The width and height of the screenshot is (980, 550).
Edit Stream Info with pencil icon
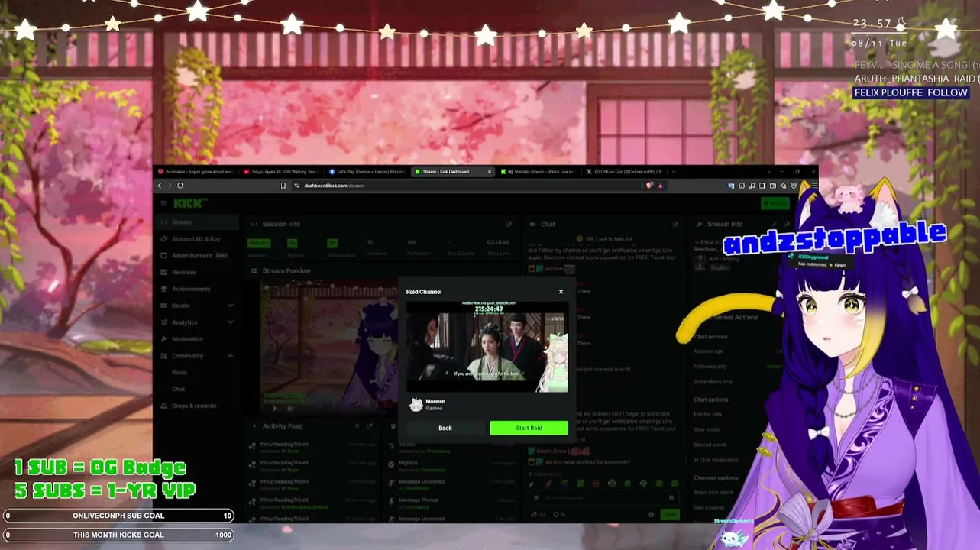point(776,224)
